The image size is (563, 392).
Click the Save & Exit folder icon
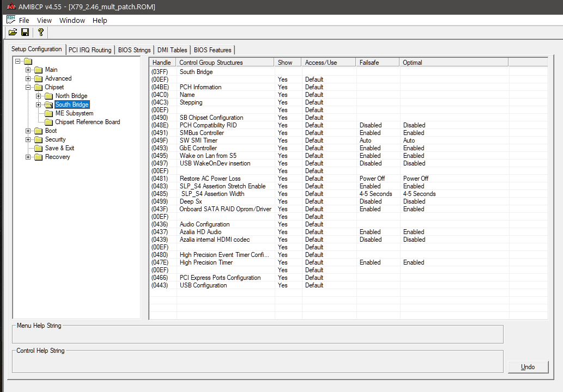tap(38, 148)
